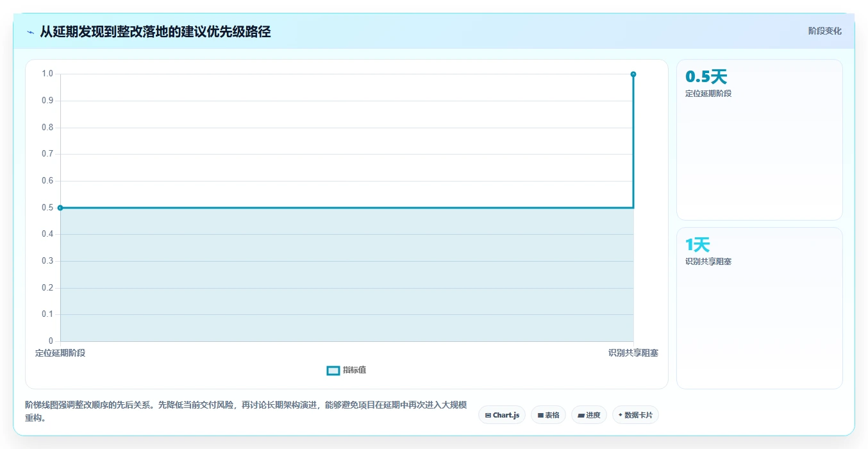Image resolution: width=868 pixels, height=449 pixels.
Task: Click the 数据卡片 tag
Action: coord(635,415)
